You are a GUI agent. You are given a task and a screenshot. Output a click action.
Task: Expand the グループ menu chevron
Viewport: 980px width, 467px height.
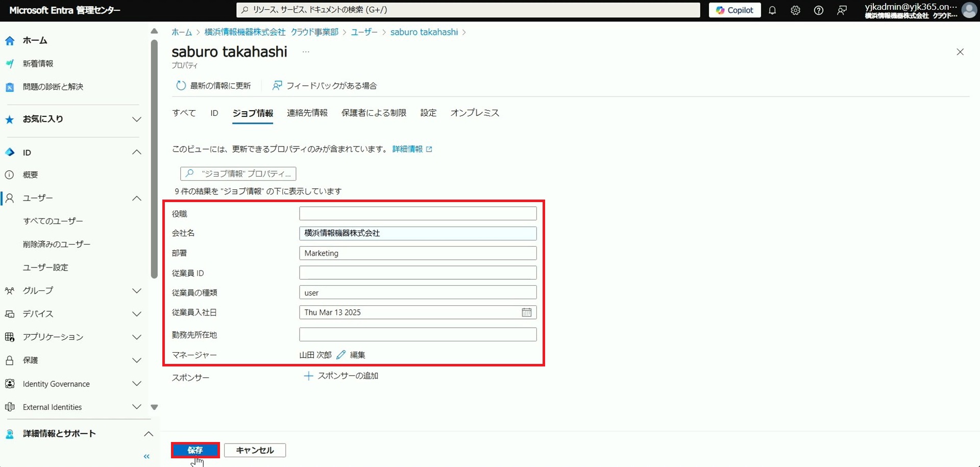(136, 291)
